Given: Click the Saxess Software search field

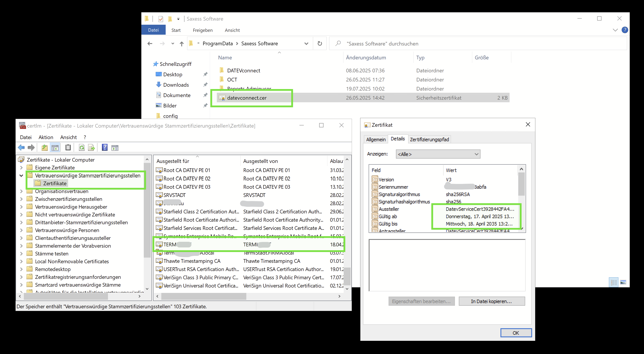Looking at the screenshot, I should [x=480, y=44].
